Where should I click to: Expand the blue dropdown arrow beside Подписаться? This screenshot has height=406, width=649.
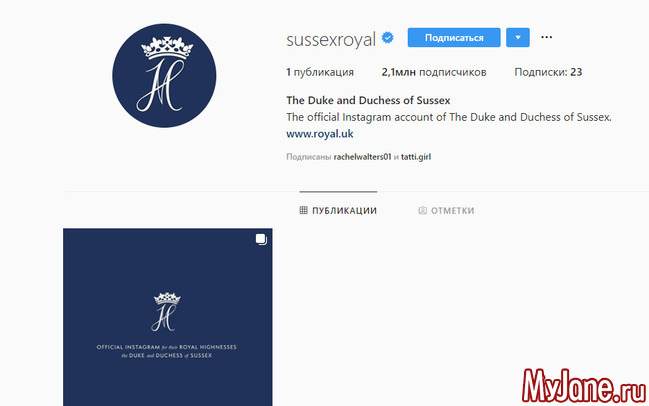(x=518, y=38)
